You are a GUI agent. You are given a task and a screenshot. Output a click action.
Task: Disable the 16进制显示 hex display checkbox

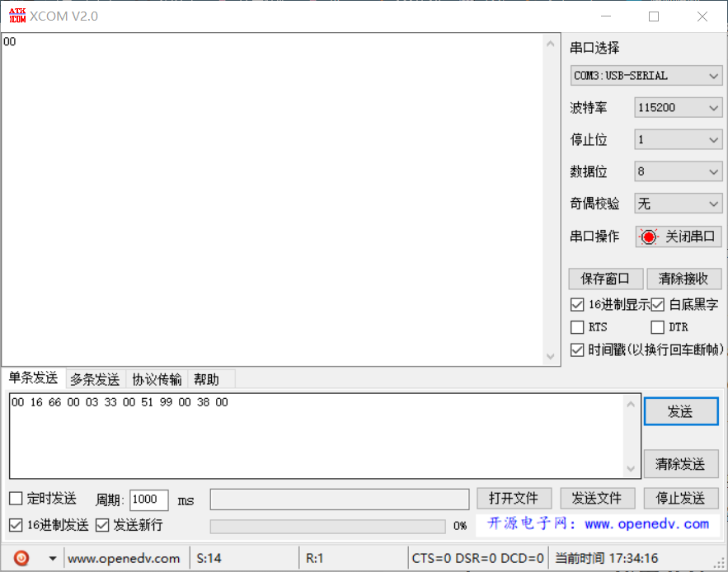point(577,304)
